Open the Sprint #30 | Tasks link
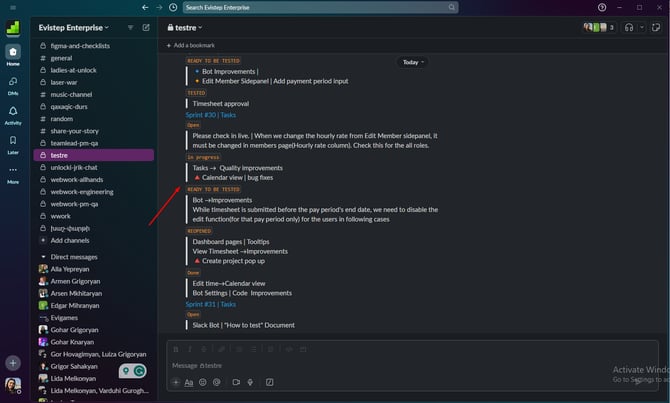This screenshot has height=403, width=670. coord(213,115)
